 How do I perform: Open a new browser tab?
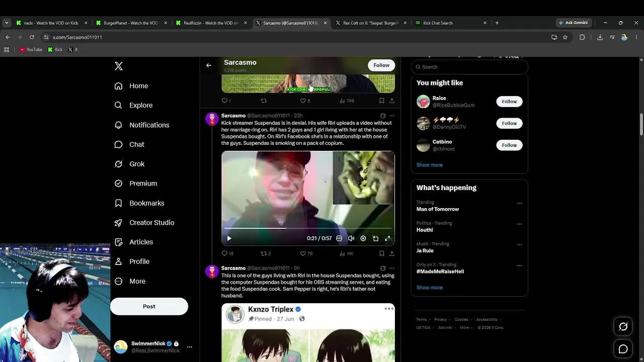pos(497,23)
